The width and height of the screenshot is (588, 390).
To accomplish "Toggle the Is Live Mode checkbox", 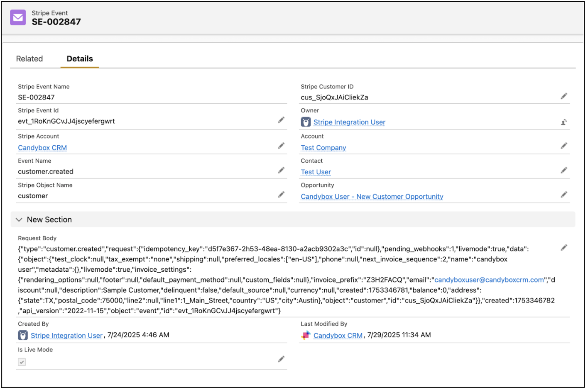I will coord(22,362).
